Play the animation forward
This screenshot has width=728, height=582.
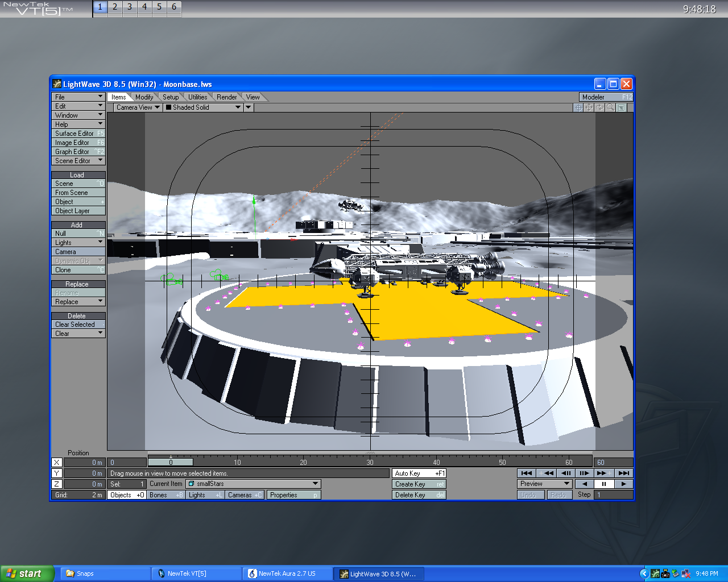[623, 484]
